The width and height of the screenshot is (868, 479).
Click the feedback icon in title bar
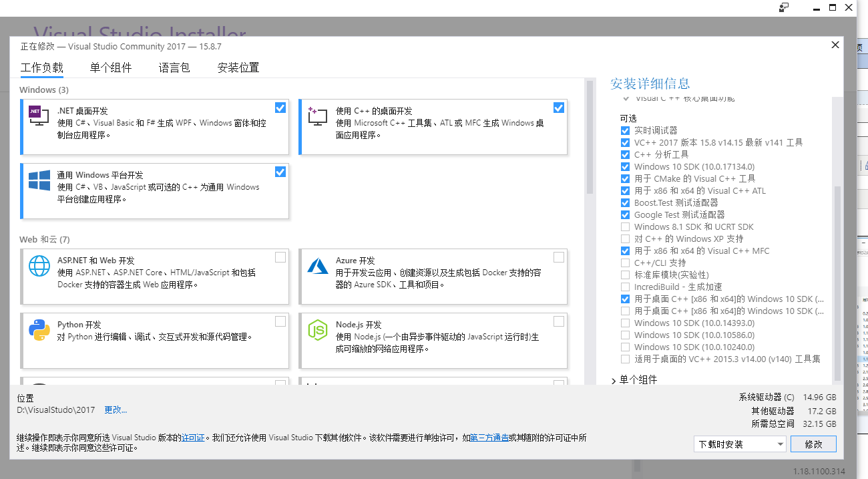point(785,7)
